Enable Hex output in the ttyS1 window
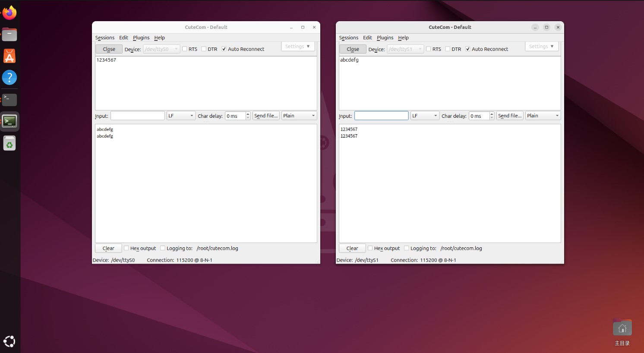644x353 pixels. [370, 248]
